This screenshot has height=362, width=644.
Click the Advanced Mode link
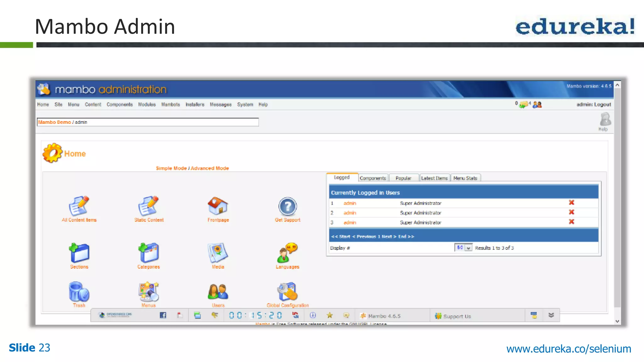210,168
